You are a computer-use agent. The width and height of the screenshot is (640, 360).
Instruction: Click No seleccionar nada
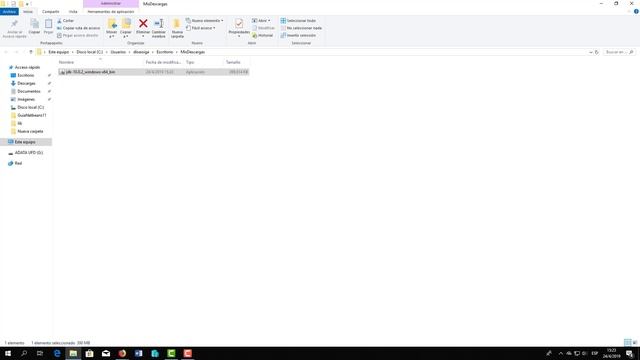click(301, 28)
